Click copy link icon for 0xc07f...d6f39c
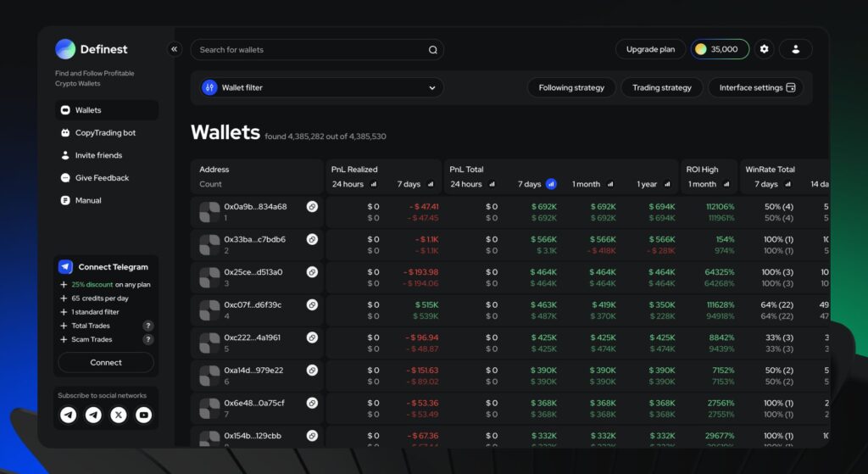The image size is (868, 474). click(312, 304)
